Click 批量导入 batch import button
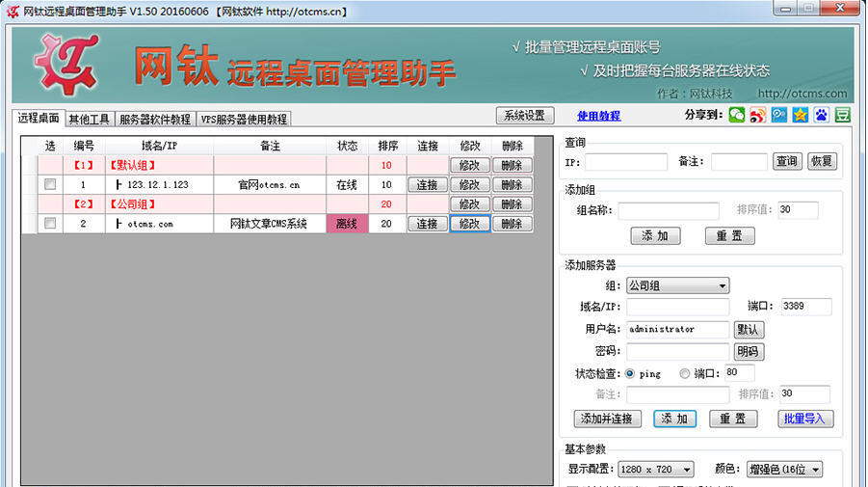Image resolution: width=868 pixels, height=487 pixels. pyautogui.click(x=804, y=419)
